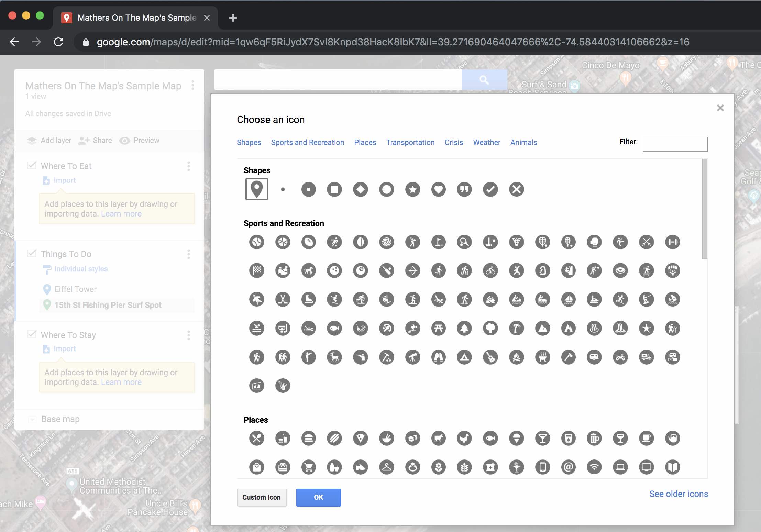Open Where To Eat layer options menu
The height and width of the screenshot is (532, 761).
188,166
